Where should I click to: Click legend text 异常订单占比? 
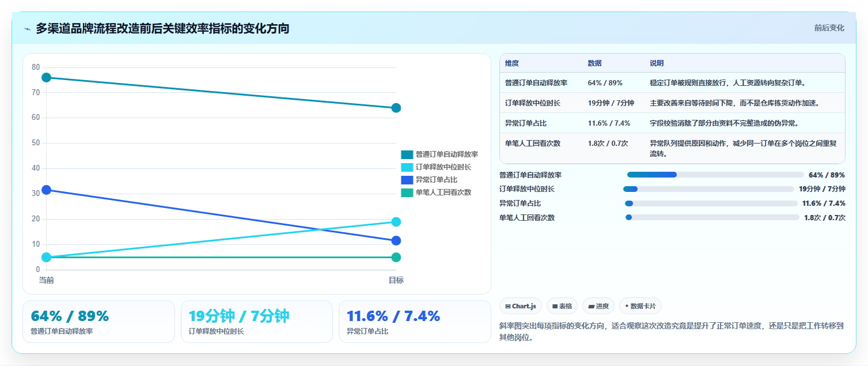click(437, 180)
